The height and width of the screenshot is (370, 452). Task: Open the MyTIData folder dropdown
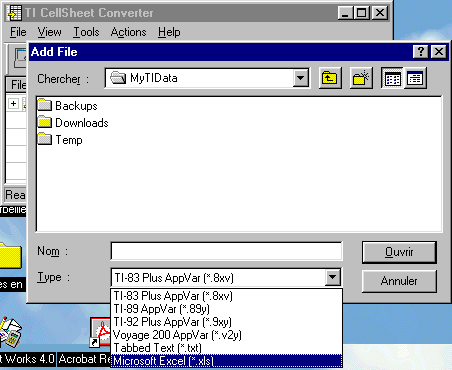pos(300,78)
